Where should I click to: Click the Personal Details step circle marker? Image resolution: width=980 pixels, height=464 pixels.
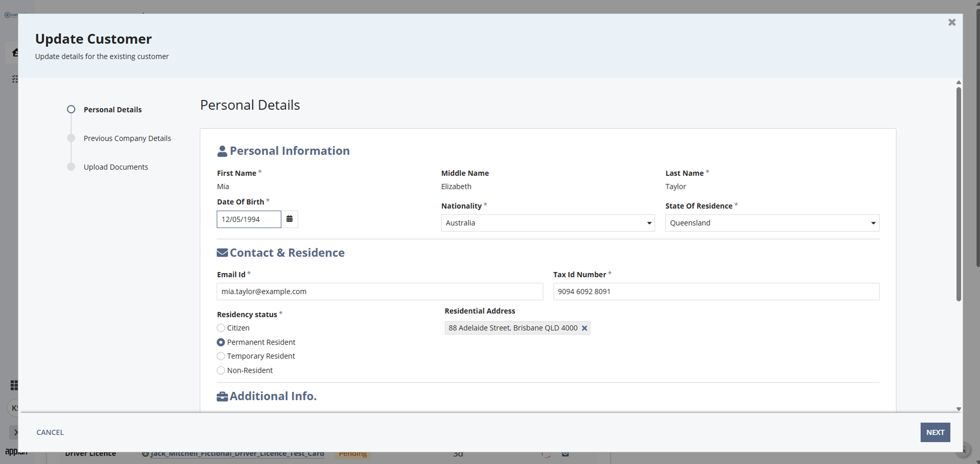(71, 109)
